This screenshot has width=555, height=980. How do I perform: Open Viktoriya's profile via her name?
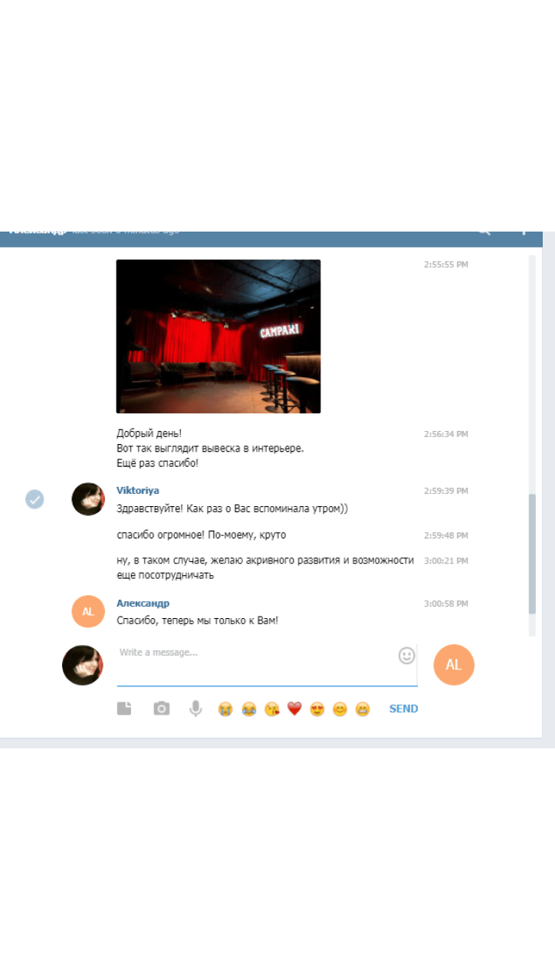pyautogui.click(x=138, y=491)
